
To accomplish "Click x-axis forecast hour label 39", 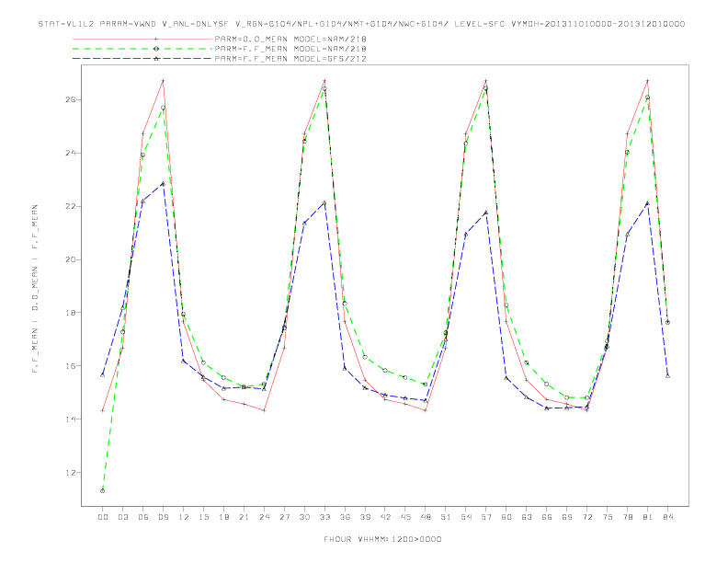I will pos(365,517).
